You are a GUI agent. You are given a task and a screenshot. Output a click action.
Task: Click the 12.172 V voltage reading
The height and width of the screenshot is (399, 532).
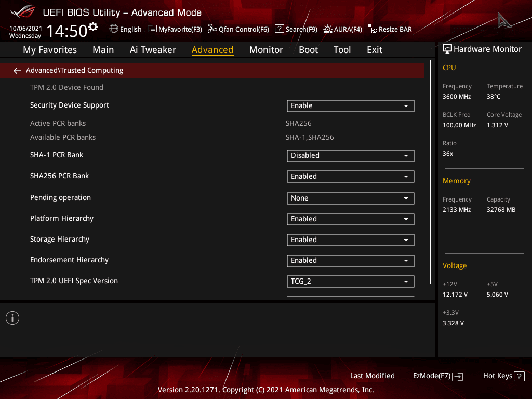[x=455, y=295]
